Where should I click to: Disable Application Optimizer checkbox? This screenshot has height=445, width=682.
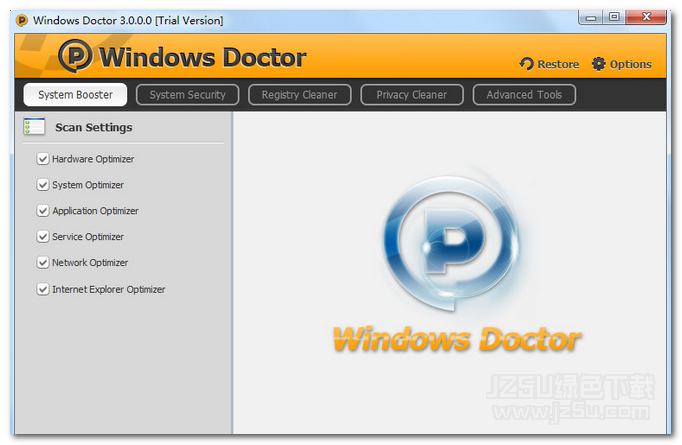(43, 211)
